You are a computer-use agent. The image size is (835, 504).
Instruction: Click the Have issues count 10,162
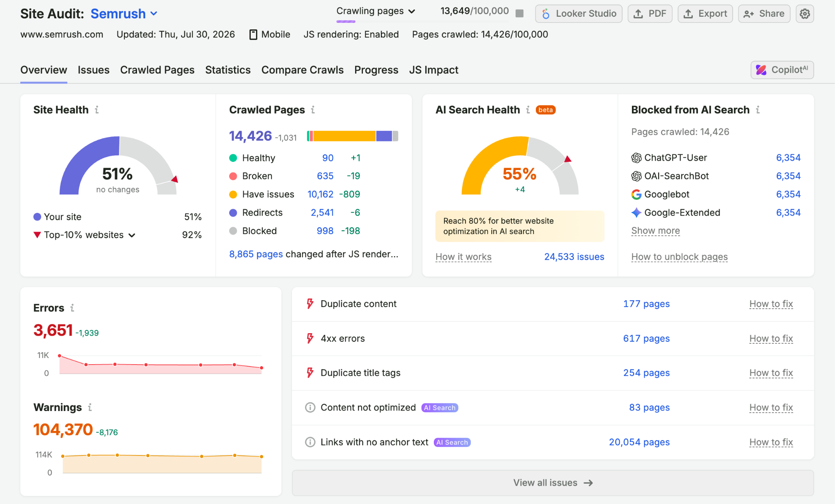(320, 195)
